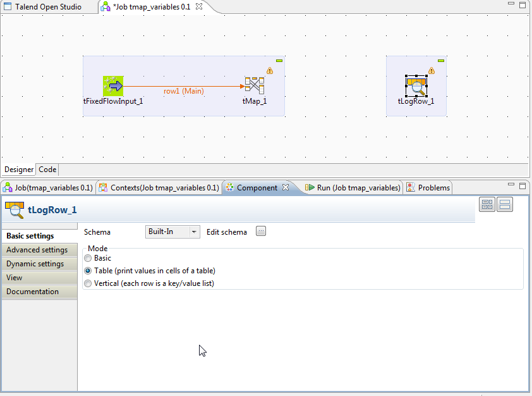Click the warning icon above tLogRow_1
The height and width of the screenshot is (396, 532).
(432, 71)
